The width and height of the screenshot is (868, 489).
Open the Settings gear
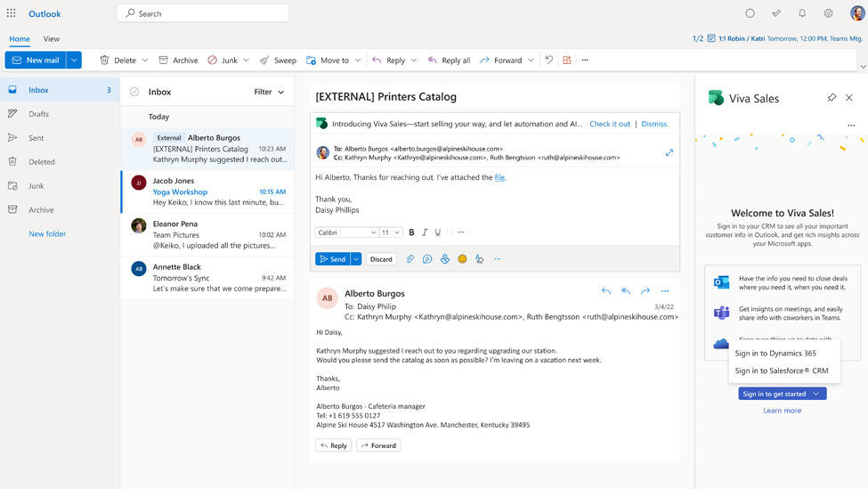pos(828,13)
